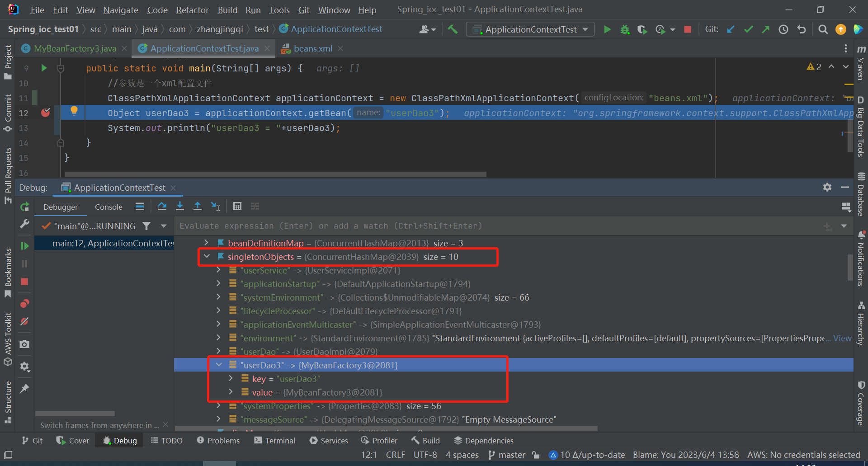Screen dimensions: 868x466
Task: Take thread dump camera icon
Action: (x=24, y=344)
